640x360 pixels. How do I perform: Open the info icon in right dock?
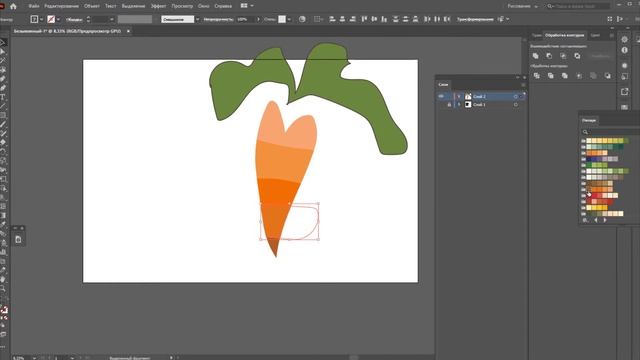pos(624,50)
